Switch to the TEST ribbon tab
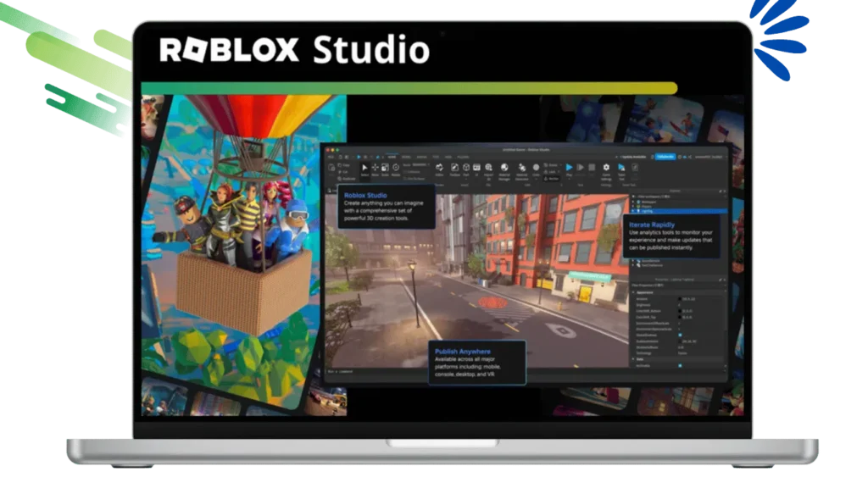 coord(436,157)
